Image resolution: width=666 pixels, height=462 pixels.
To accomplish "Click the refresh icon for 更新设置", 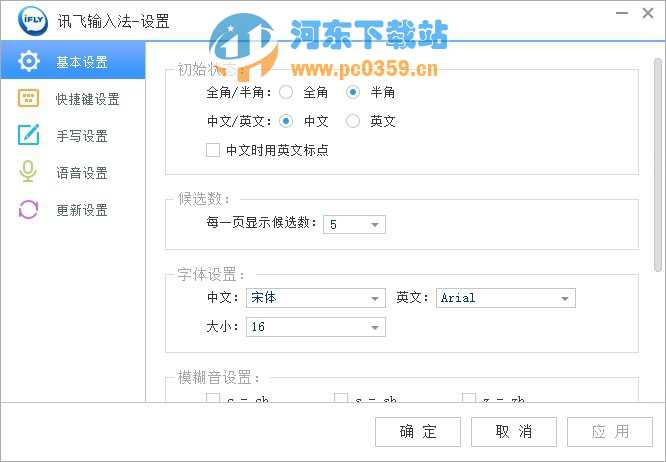I will point(28,209).
